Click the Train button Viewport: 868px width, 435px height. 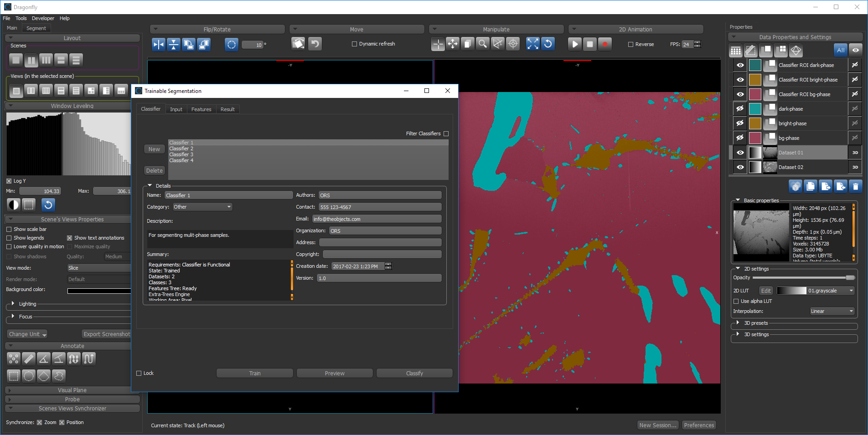point(254,374)
